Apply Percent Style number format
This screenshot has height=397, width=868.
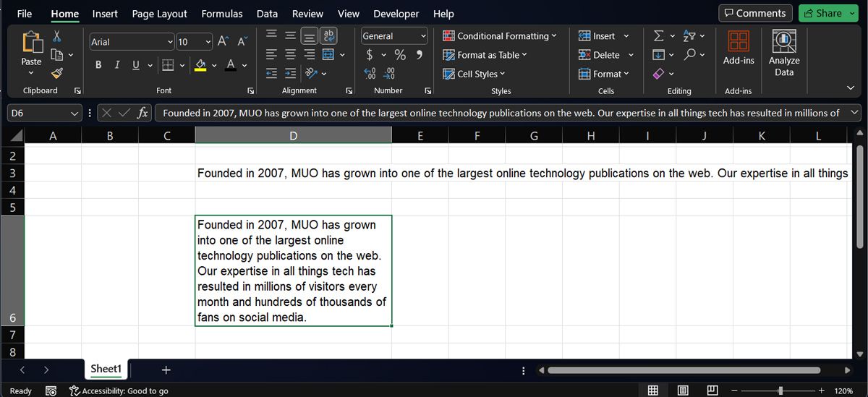[400, 55]
